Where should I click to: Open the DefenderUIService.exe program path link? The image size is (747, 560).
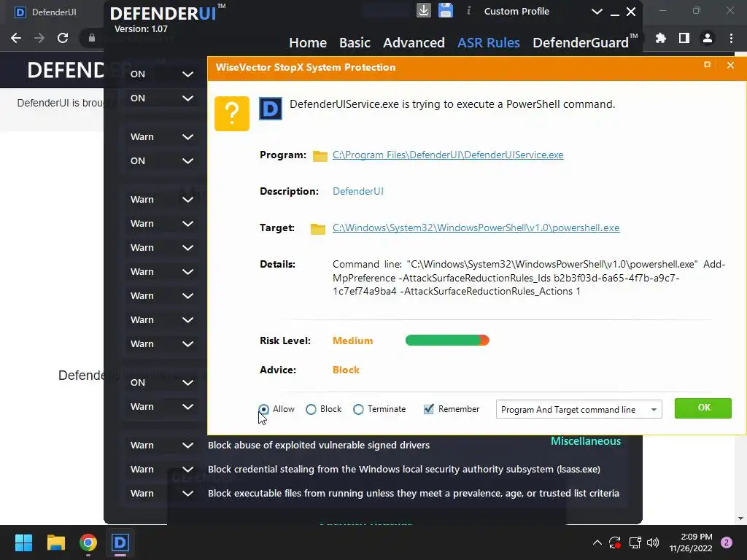[448, 155]
